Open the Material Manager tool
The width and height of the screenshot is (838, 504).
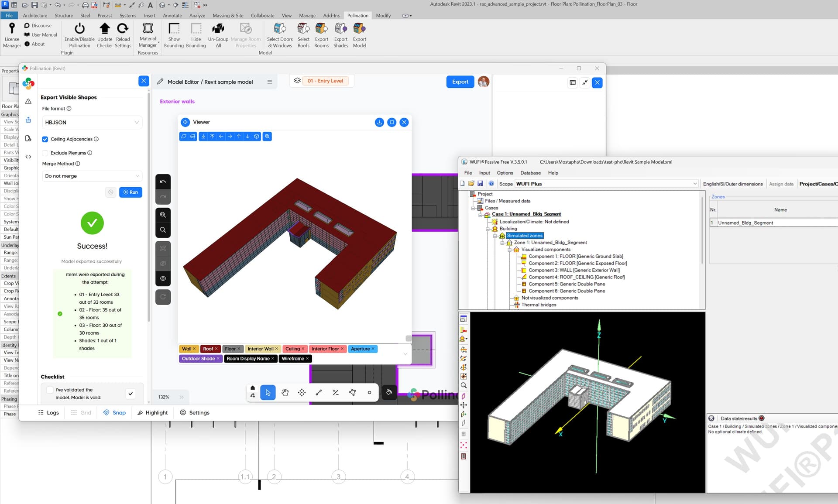point(148,29)
